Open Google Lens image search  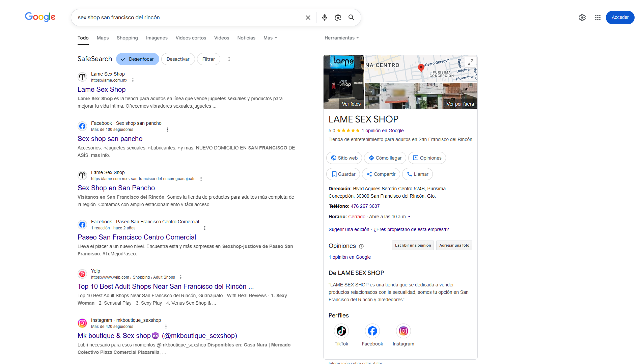pyautogui.click(x=338, y=18)
